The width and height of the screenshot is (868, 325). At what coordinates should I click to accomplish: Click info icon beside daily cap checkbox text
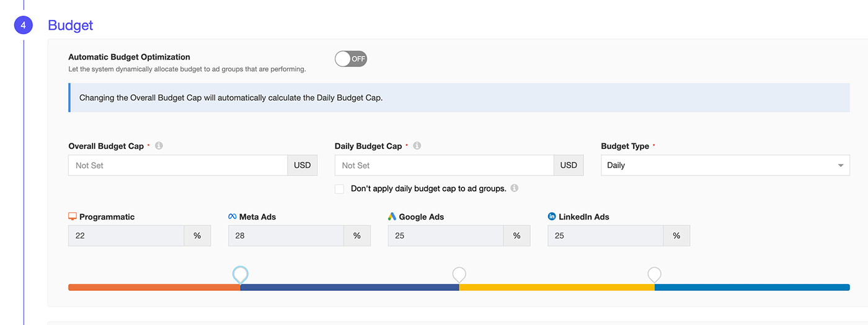515,188
